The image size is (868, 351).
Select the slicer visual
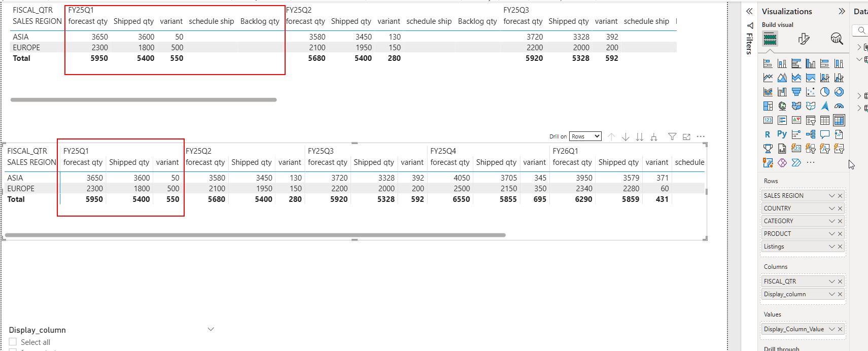coord(810,120)
